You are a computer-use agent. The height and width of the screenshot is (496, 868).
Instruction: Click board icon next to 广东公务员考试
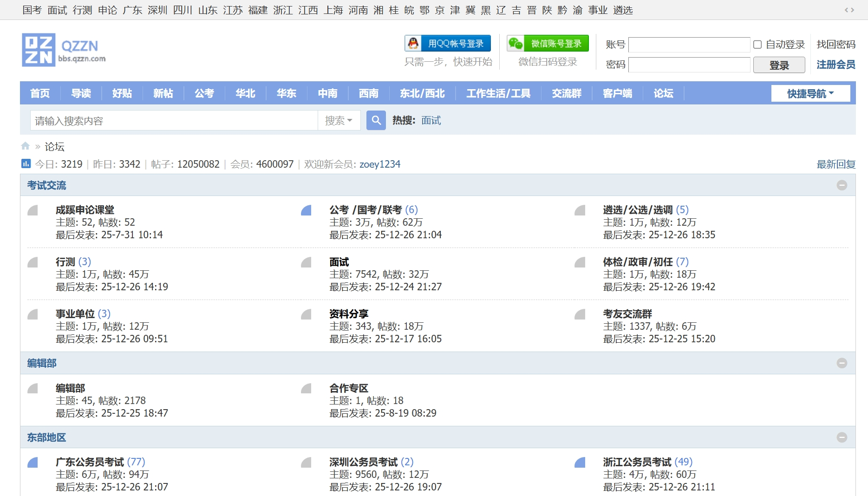(33, 463)
